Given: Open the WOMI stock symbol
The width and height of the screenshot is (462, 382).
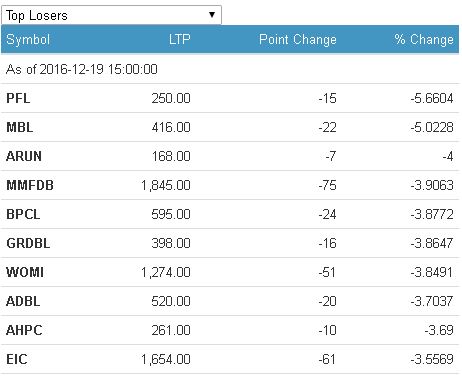Looking at the screenshot, I should click(x=25, y=272).
